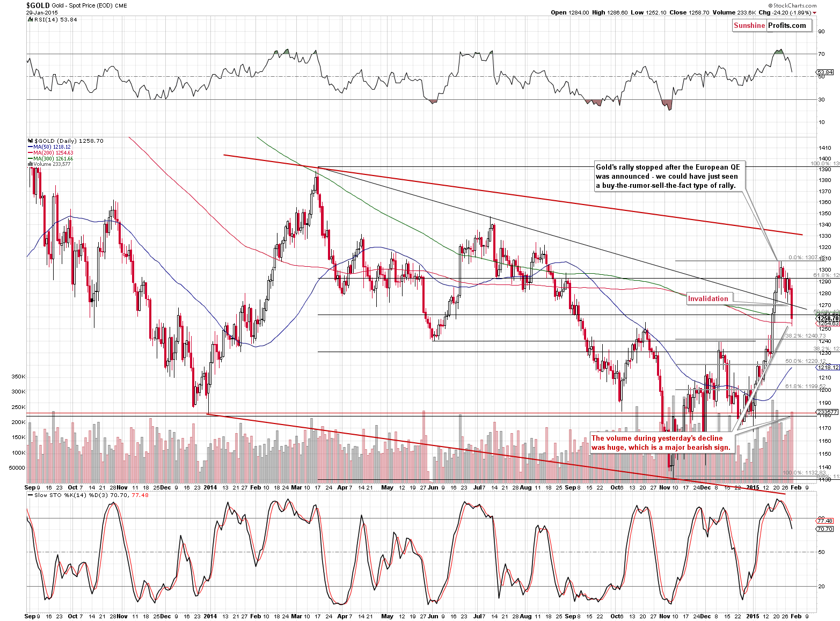Click the 350K volume axis label
840x621 pixels.
pos(18,376)
